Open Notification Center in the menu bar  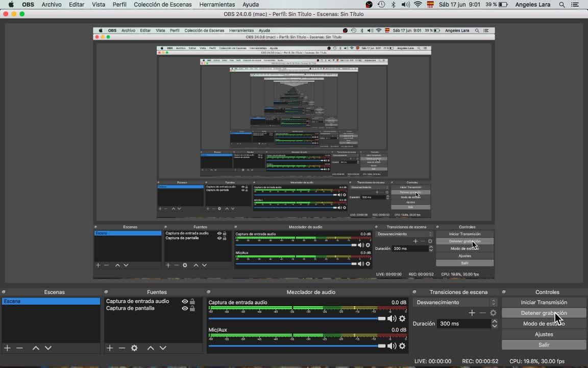(x=575, y=5)
